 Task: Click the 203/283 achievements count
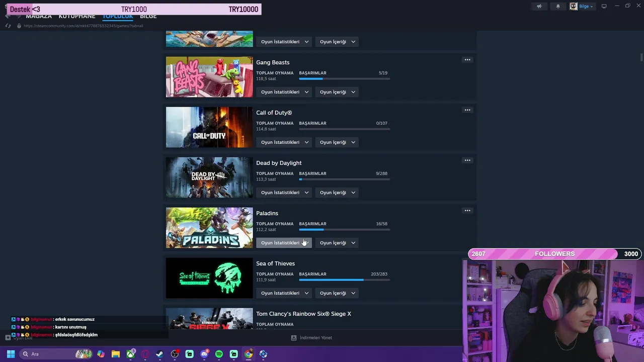(x=379, y=274)
